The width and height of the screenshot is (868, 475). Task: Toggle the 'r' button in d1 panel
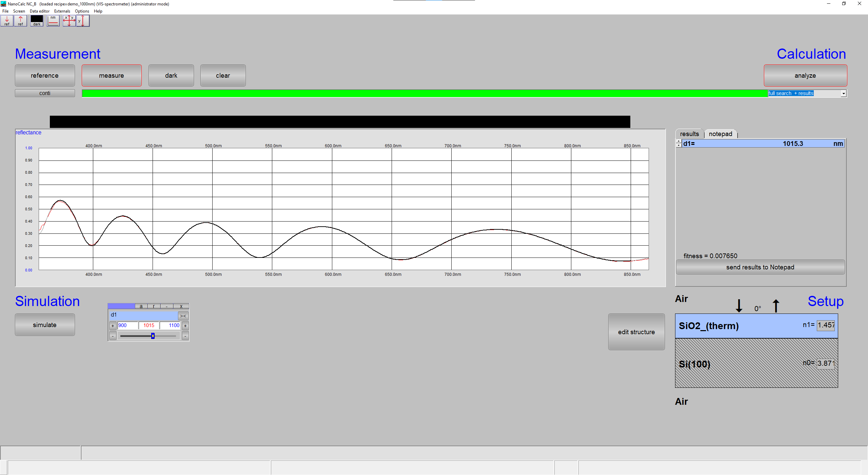point(154,306)
